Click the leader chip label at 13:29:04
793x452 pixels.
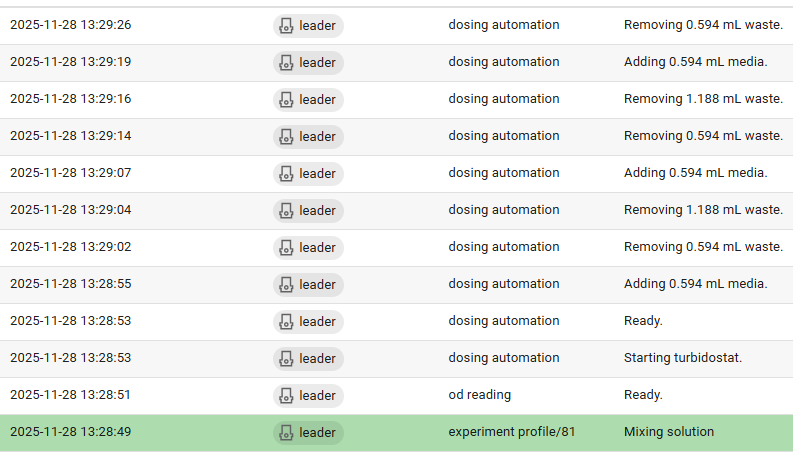(x=317, y=210)
